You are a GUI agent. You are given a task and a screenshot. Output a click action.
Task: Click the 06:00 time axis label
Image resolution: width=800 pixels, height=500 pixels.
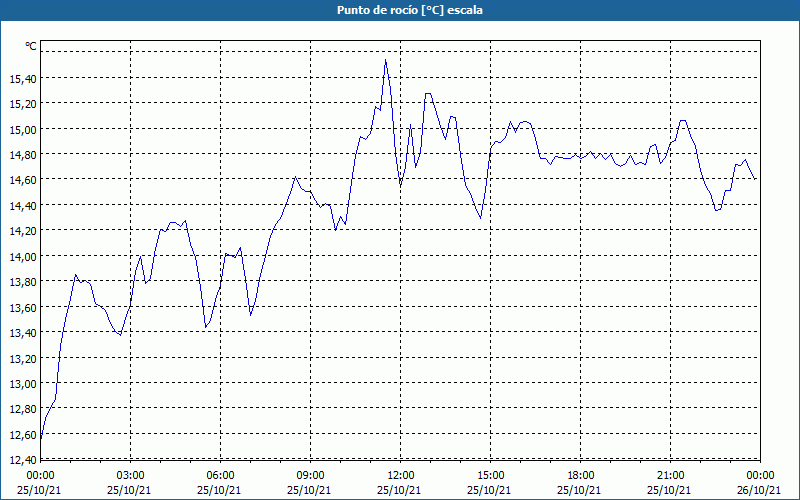pyautogui.click(x=220, y=476)
